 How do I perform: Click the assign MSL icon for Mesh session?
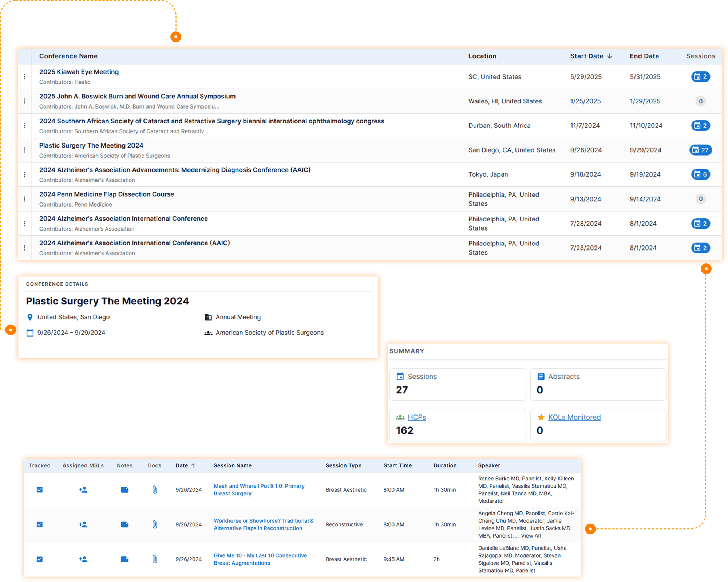point(83,490)
